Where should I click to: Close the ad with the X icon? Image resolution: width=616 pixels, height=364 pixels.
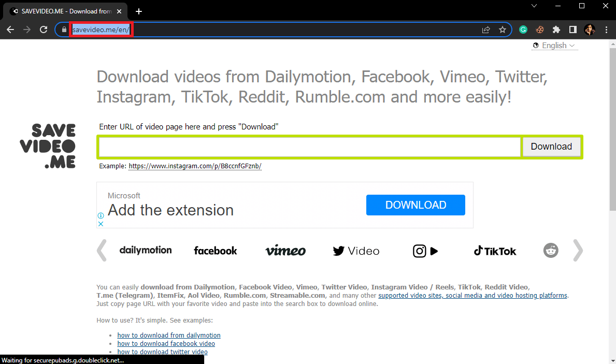click(101, 224)
